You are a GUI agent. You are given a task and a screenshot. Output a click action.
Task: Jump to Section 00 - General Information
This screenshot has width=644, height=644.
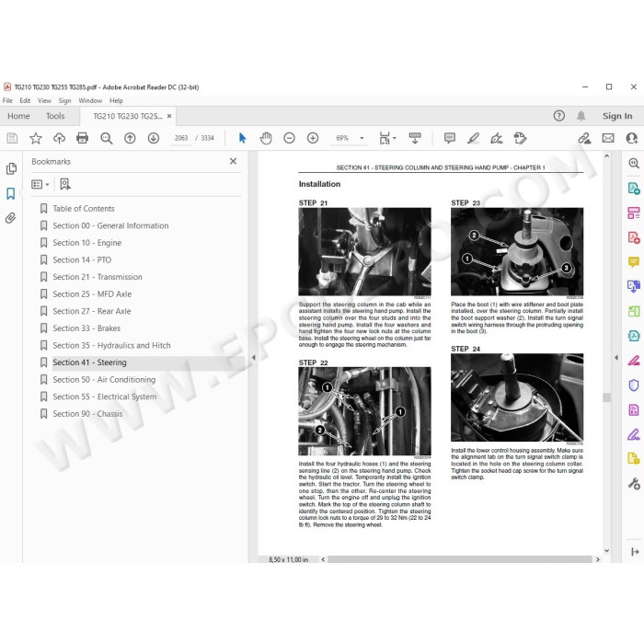pos(110,226)
